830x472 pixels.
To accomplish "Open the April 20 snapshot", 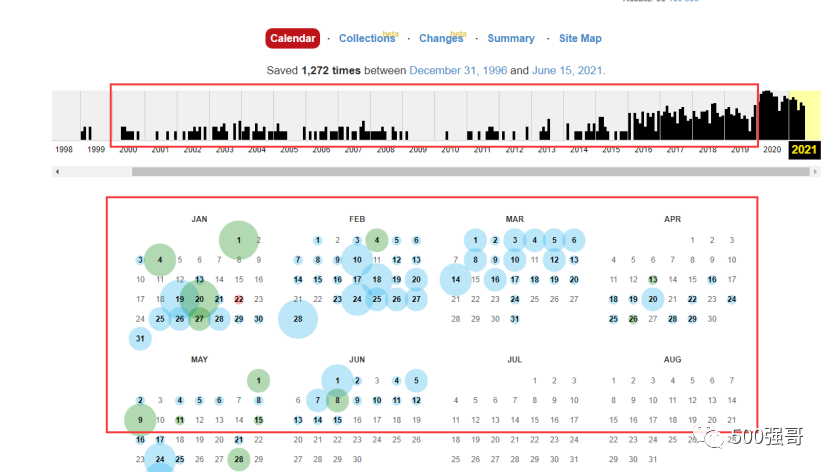I will (x=653, y=299).
